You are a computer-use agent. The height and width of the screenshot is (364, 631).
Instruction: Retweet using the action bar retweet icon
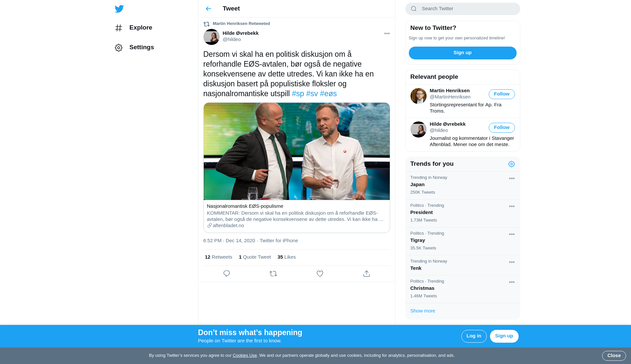[x=273, y=274]
